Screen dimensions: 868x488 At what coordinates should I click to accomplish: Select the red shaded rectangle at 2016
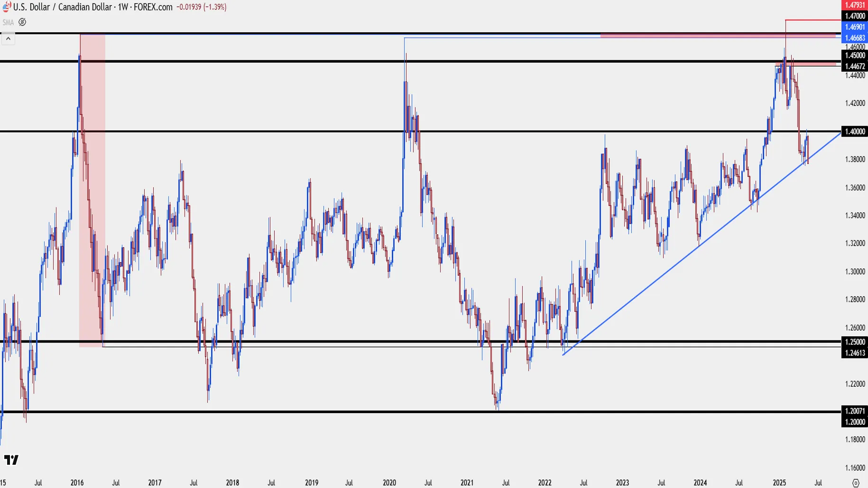(x=92, y=190)
